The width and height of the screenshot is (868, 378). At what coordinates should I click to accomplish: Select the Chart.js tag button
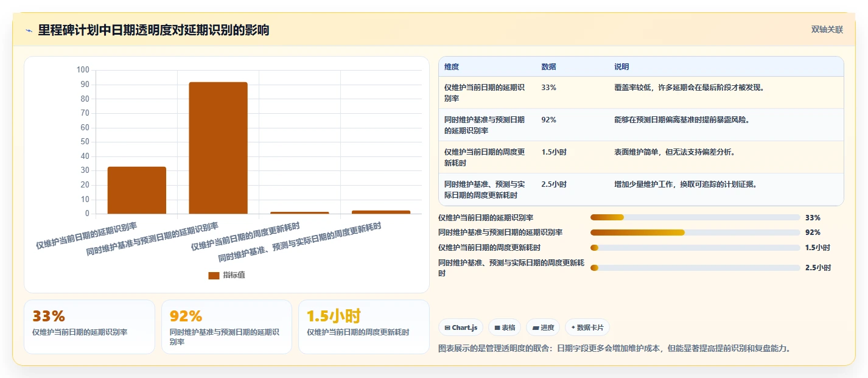point(461,327)
